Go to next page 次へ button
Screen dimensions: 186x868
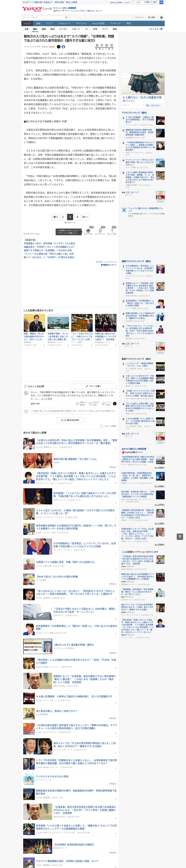(x=85, y=217)
